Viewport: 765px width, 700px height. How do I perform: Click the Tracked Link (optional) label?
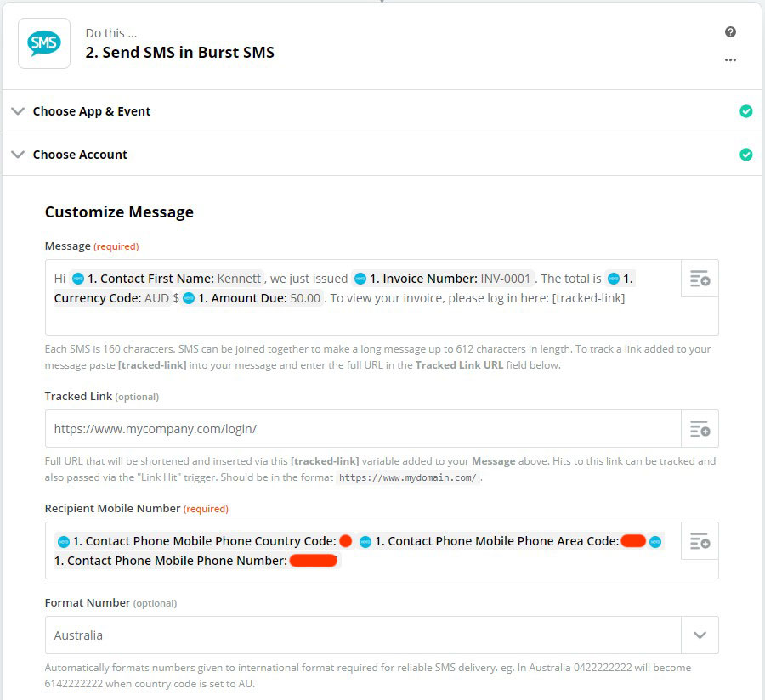(101, 397)
